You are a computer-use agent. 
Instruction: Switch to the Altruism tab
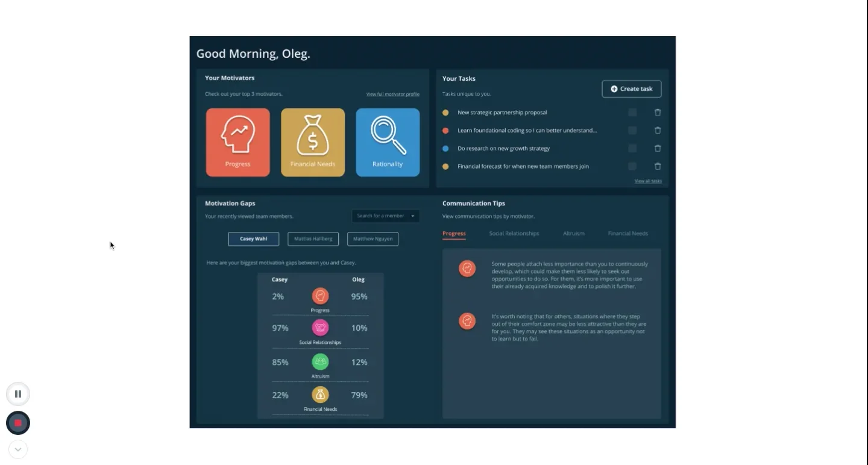574,234
